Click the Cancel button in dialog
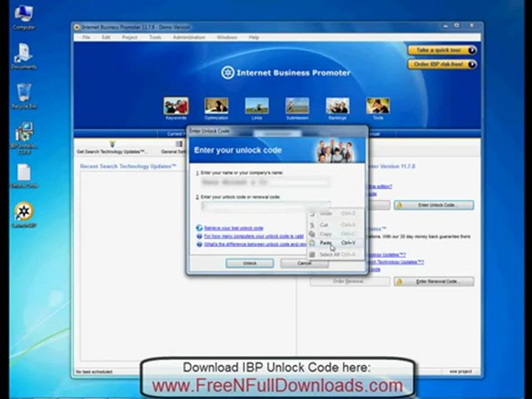Screen dimensions: 532x399 pyautogui.click(x=304, y=263)
